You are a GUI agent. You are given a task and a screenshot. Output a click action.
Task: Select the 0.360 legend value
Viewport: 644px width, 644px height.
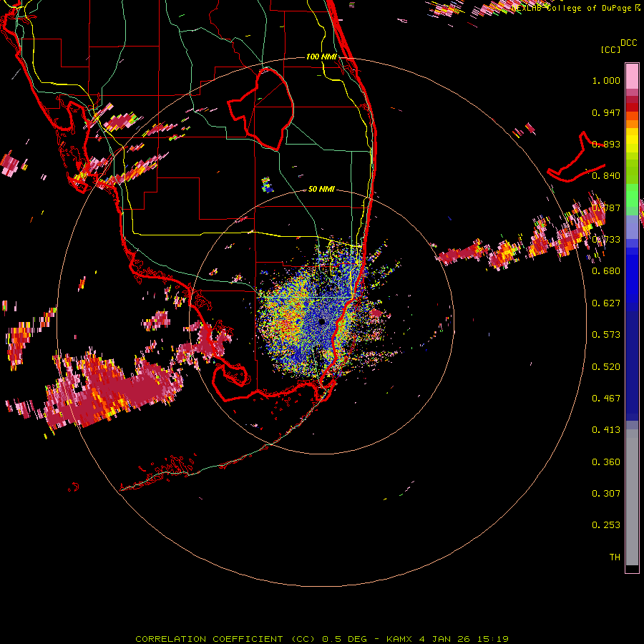click(x=606, y=462)
